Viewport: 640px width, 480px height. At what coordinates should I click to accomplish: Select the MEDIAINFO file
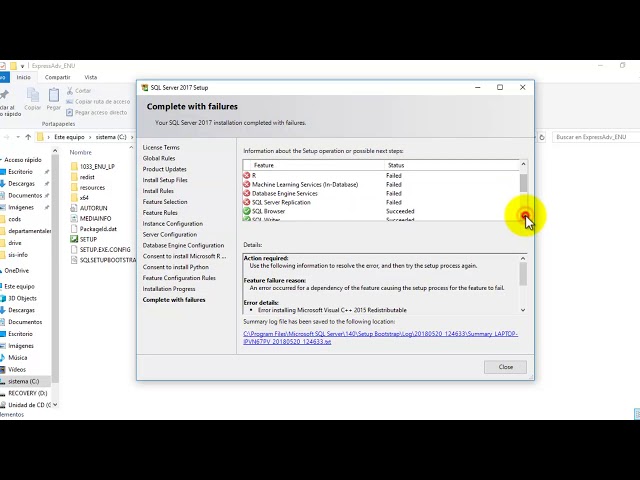click(x=91, y=219)
